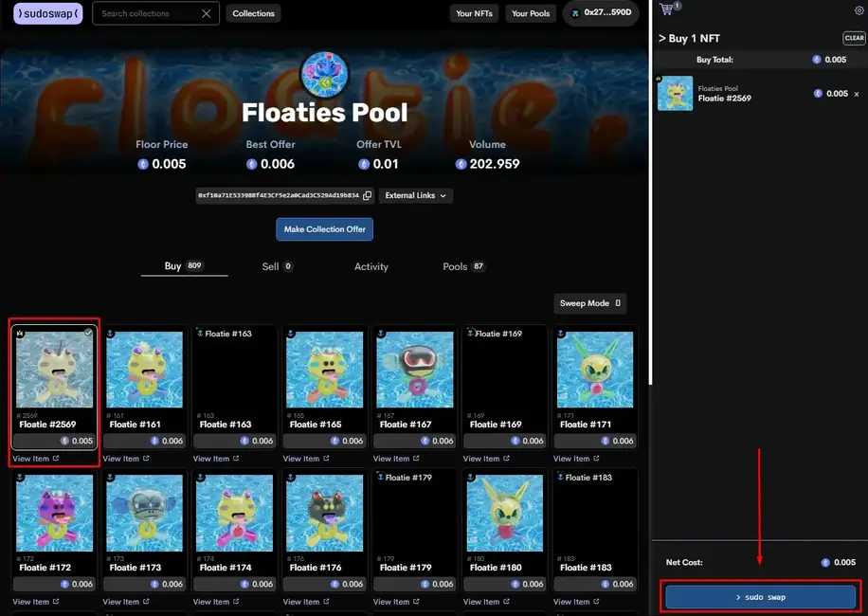Open View Item link for Floatie #163
This screenshot has height=616, width=868.
tap(216, 459)
